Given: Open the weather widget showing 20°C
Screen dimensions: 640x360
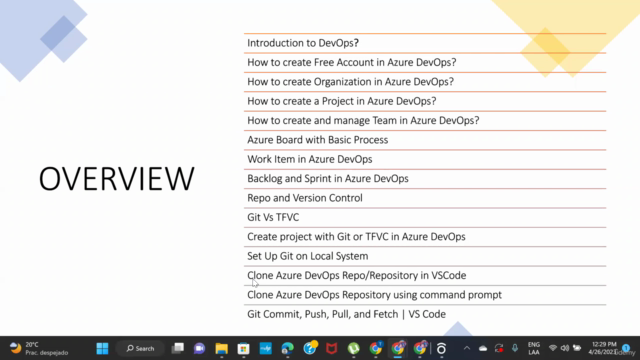Looking at the screenshot, I should [39, 348].
